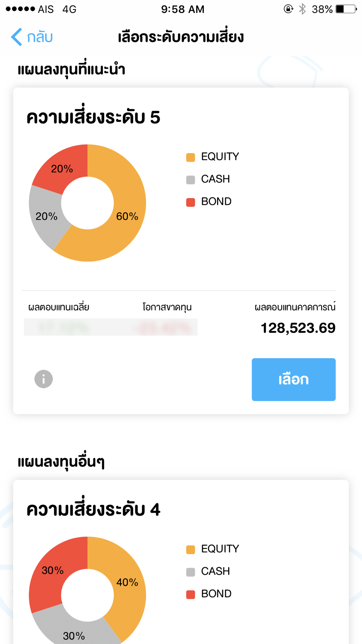Tap the back chevron icon

click(17, 37)
